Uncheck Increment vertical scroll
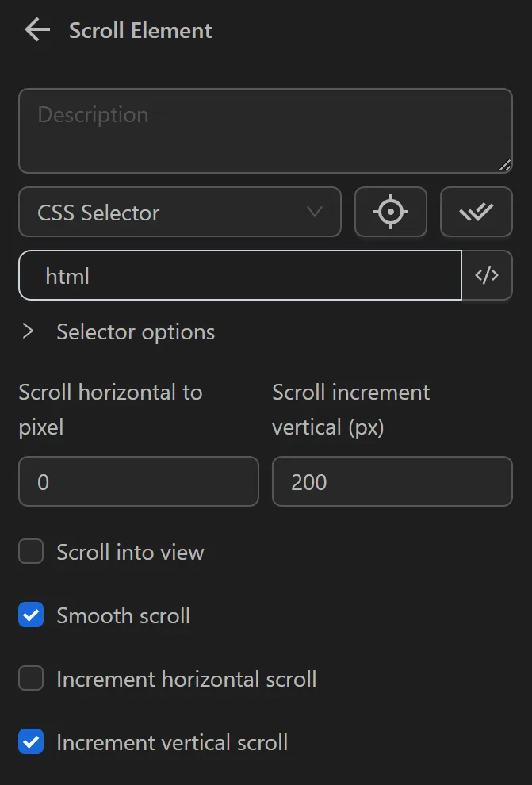The width and height of the screenshot is (532, 785). point(30,742)
